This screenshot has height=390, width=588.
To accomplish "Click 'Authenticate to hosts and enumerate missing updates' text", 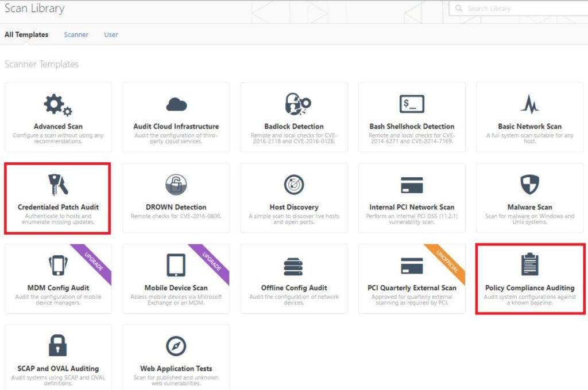I will (58, 219).
